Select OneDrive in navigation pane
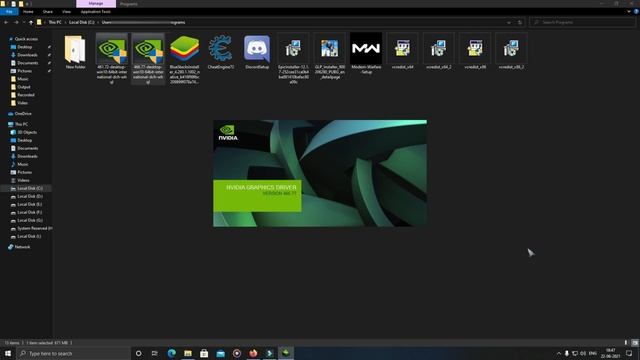 (x=23, y=113)
